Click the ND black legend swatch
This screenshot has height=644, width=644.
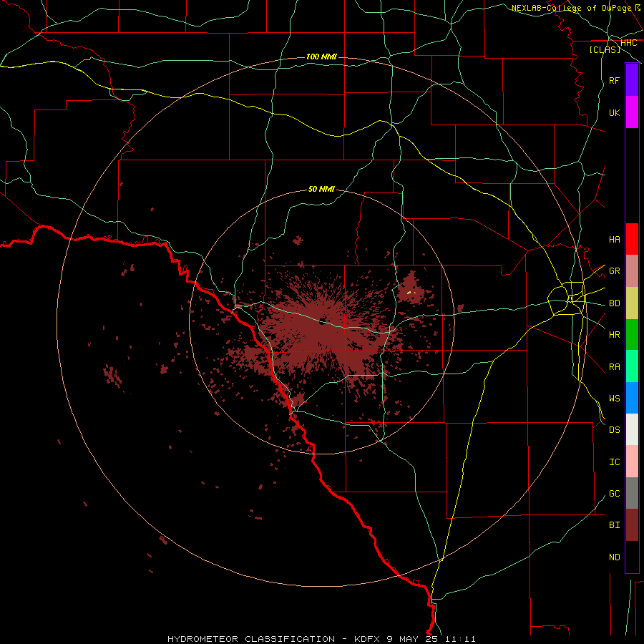tap(632, 557)
